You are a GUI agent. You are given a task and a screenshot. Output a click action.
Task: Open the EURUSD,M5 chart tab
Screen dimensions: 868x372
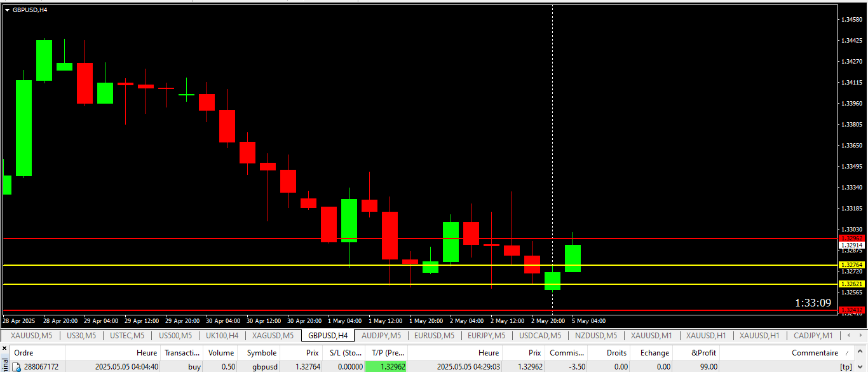click(x=434, y=335)
